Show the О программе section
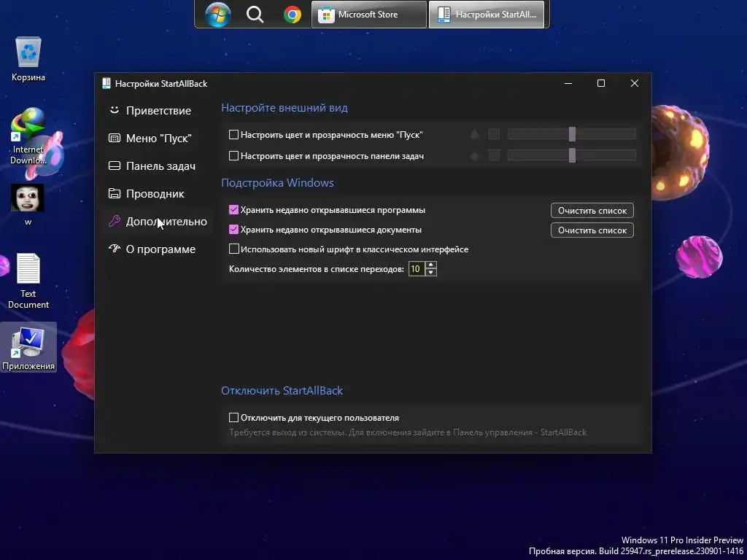This screenshot has height=560, width=747. (x=158, y=249)
